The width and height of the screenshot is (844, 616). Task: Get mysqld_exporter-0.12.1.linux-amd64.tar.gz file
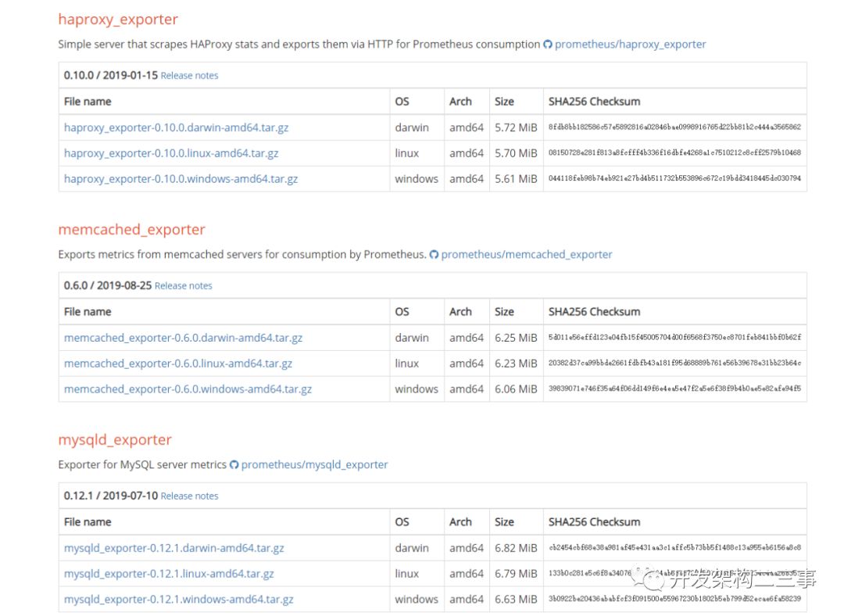pyautogui.click(x=169, y=574)
